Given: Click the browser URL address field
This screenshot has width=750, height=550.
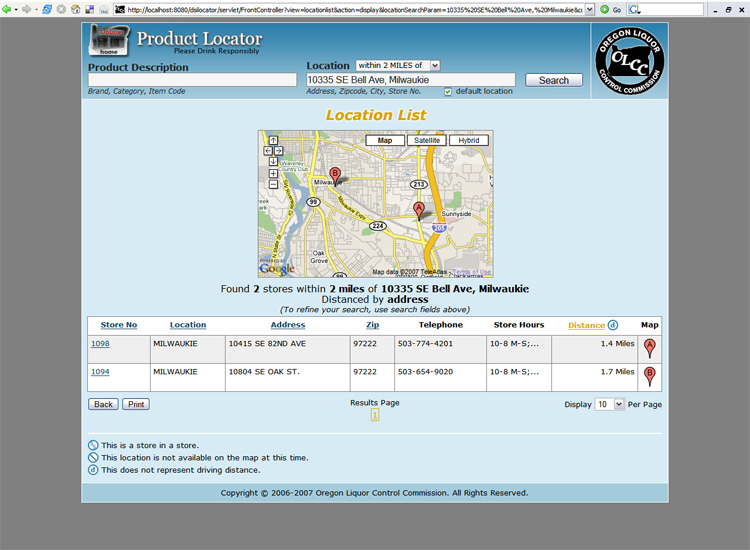Looking at the screenshot, I should (x=354, y=9).
